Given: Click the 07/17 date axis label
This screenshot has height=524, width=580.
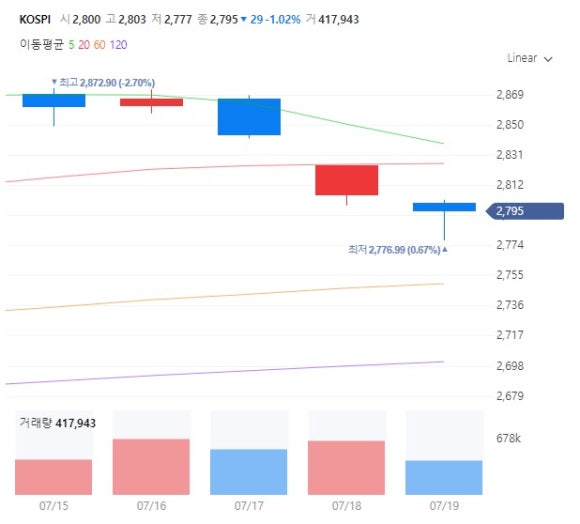Looking at the screenshot, I should click(249, 506).
